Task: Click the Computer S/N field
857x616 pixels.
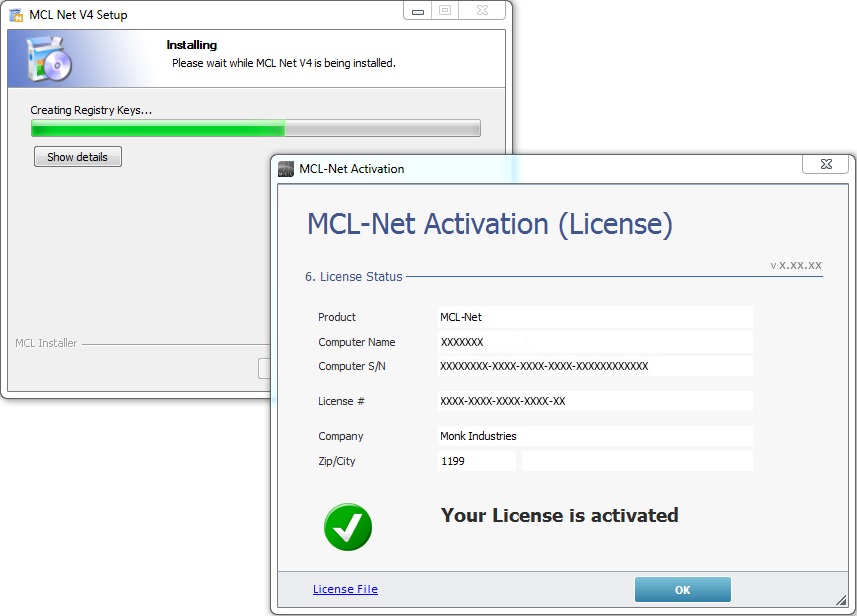Action: [595, 366]
